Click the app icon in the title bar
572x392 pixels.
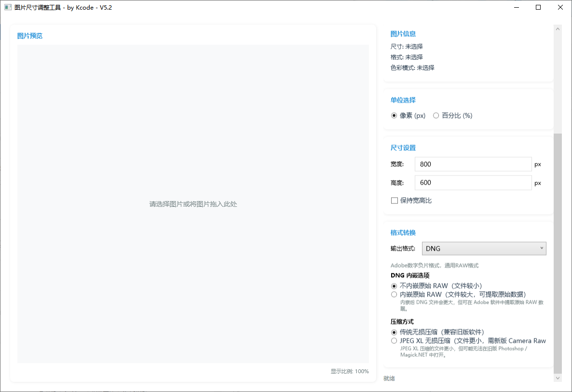click(x=8, y=7)
